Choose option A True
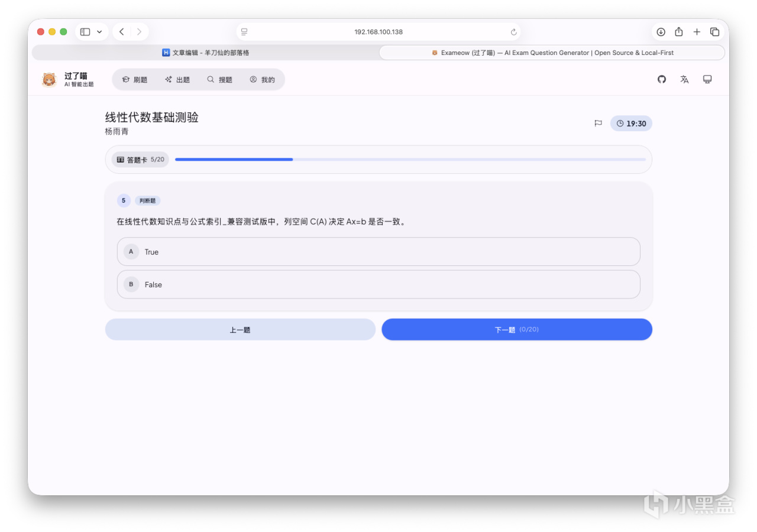Screen dimensions: 757x532 (378, 252)
